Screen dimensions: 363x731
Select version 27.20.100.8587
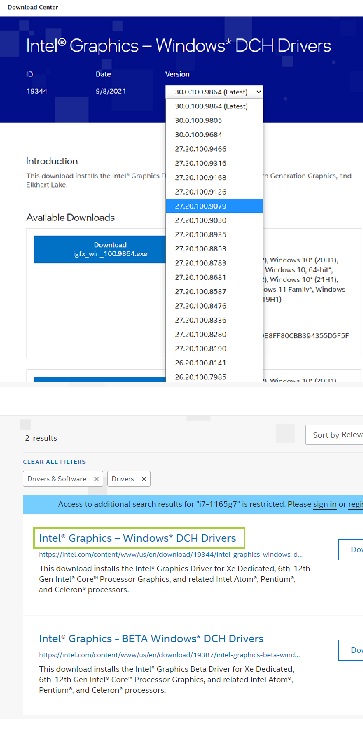tap(214, 292)
